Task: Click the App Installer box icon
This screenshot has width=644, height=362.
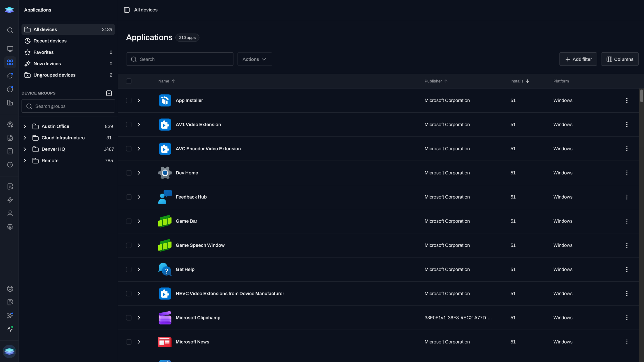Action: click(165, 100)
